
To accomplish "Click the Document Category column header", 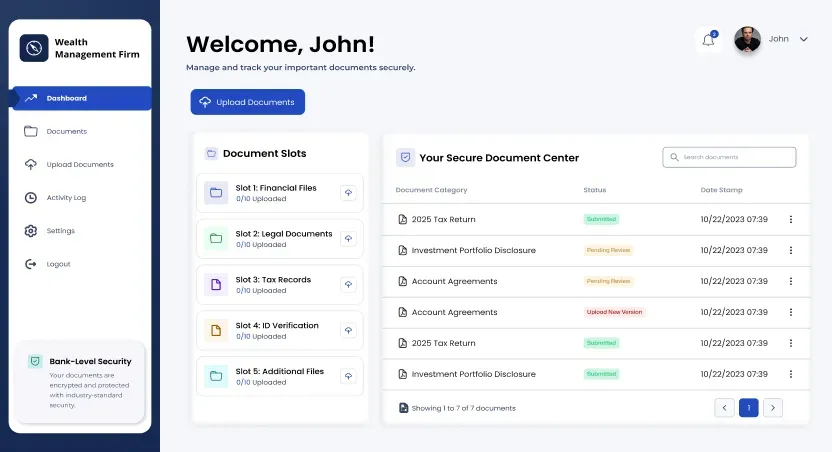I will point(431,190).
